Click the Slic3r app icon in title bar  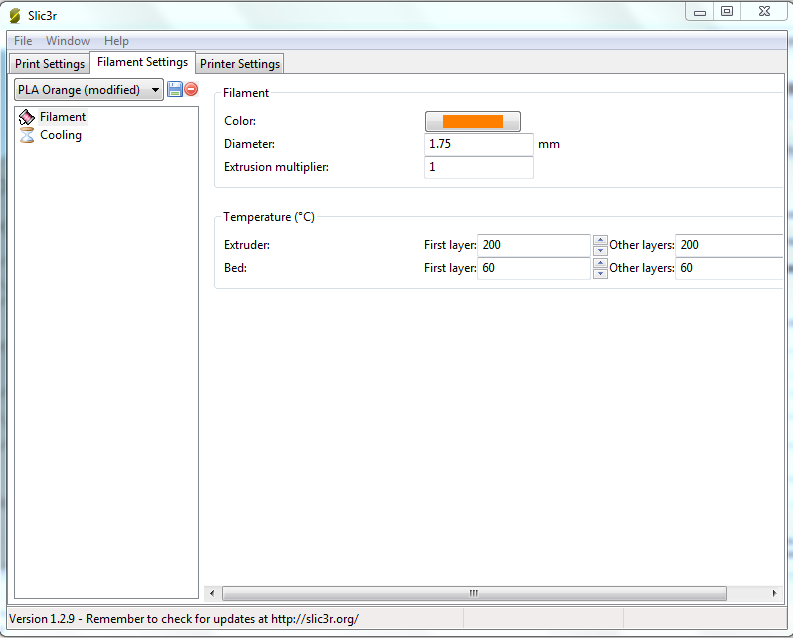point(15,16)
